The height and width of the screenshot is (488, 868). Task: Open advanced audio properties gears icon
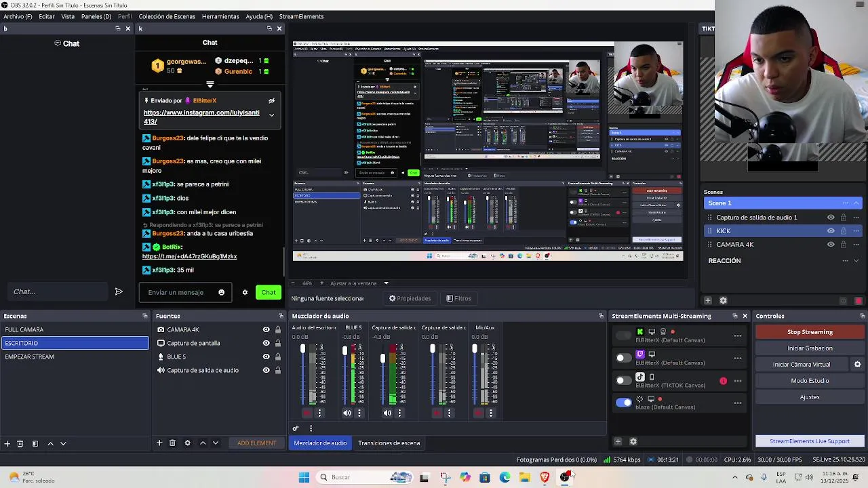(x=296, y=428)
